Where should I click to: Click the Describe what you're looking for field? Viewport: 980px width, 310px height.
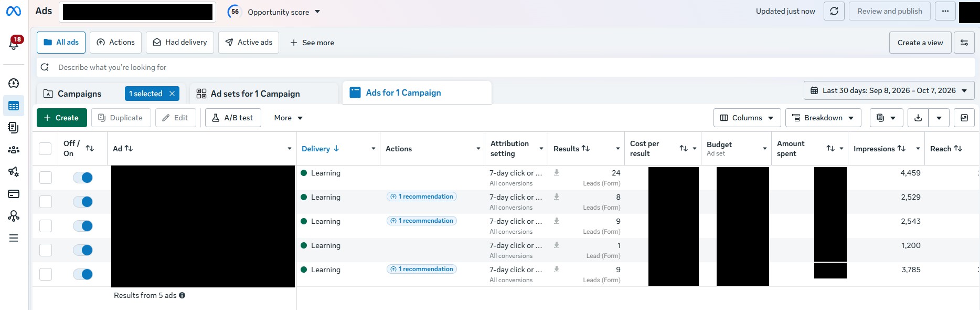[505, 67]
